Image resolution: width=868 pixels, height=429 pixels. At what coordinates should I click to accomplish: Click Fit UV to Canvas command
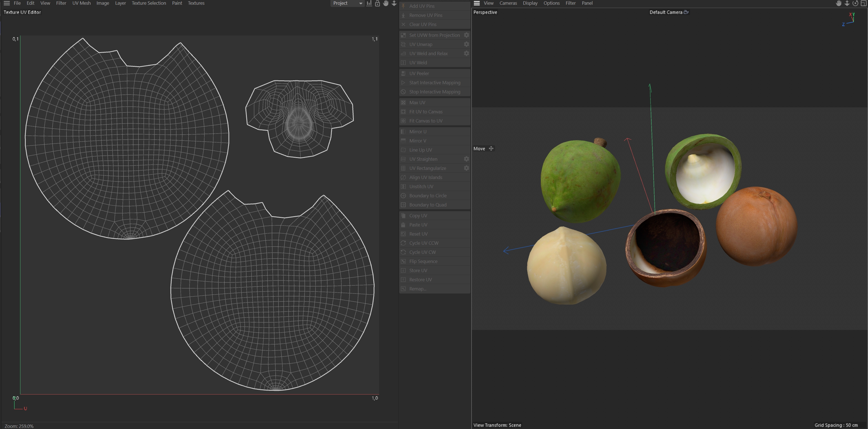(x=426, y=112)
